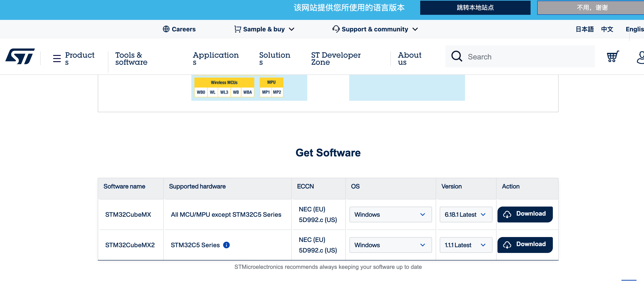Click the Careers globe icon
Image resolution: width=644 pixels, height=281 pixels.
(x=166, y=29)
